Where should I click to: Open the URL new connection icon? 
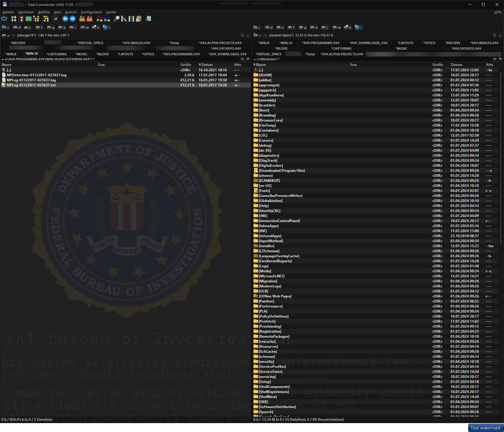pyautogui.click(x=107, y=19)
